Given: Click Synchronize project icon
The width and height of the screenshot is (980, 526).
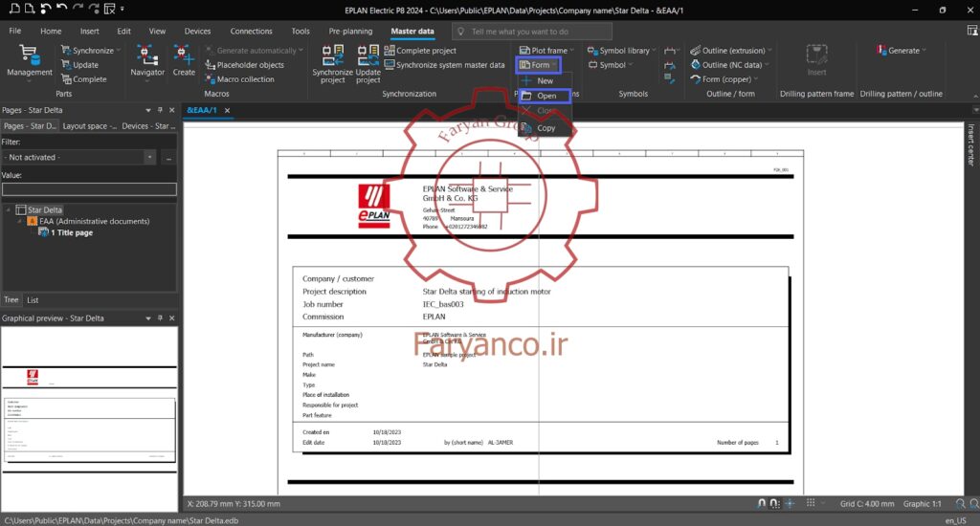Looking at the screenshot, I should tap(332, 64).
